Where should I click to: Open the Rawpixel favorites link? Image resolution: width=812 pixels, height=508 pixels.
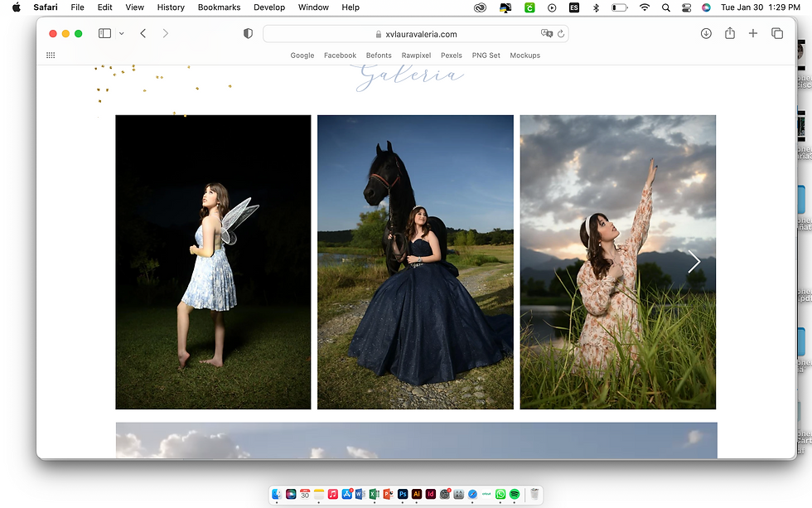(x=416, y=56)
